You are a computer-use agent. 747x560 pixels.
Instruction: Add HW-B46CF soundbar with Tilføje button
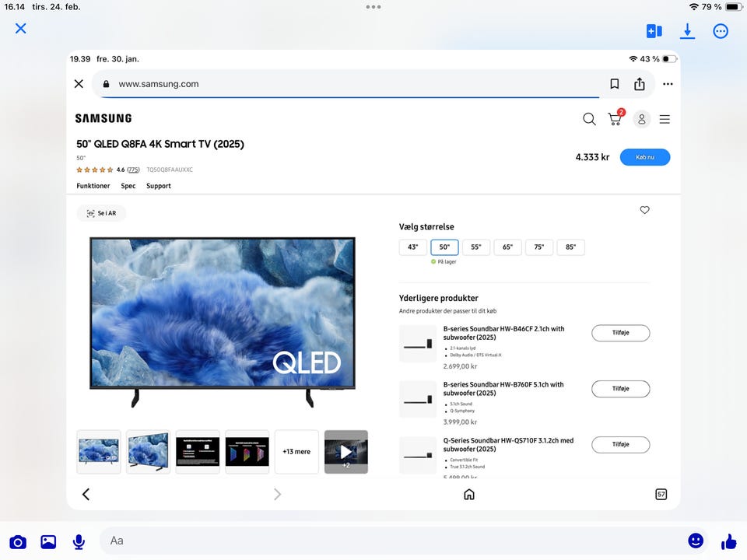click(620, 333)
